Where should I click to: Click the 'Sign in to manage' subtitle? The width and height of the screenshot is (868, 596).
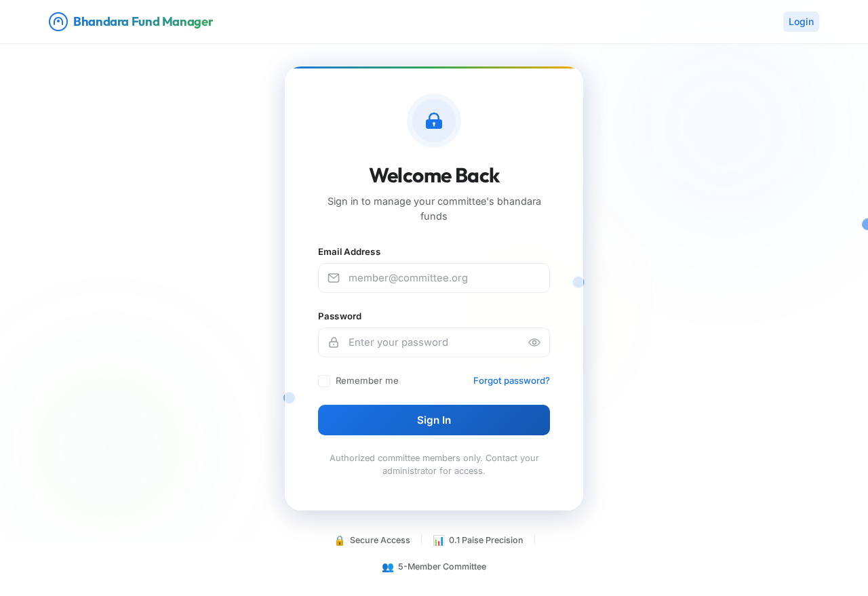434,209
